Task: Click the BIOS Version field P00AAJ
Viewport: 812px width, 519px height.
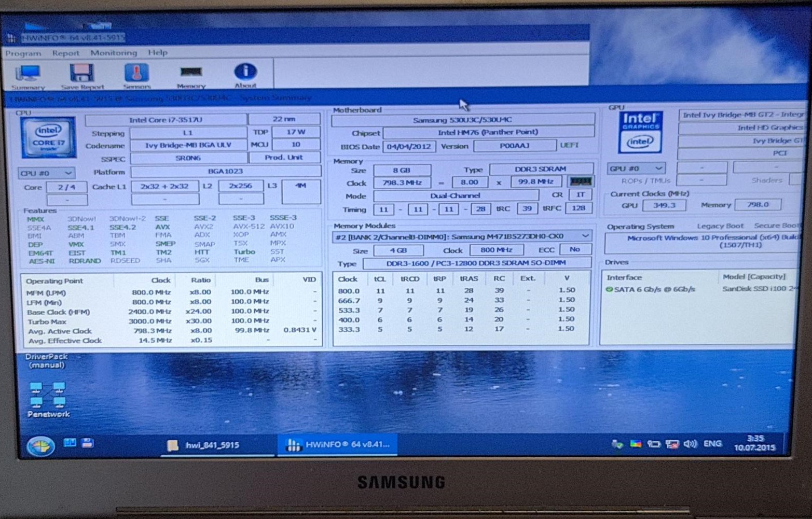Action: [x=514, y=146]
